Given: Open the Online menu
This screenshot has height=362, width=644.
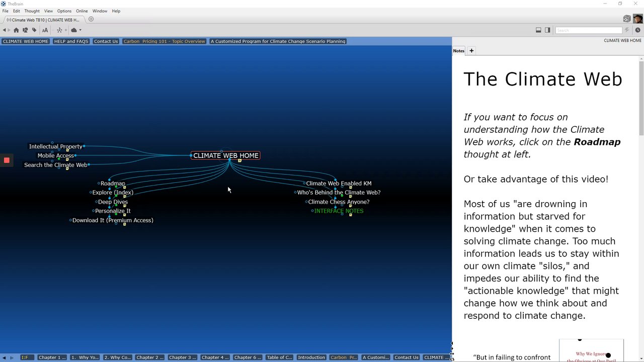Looking at the screenshot, I should [x=82, y=11].
